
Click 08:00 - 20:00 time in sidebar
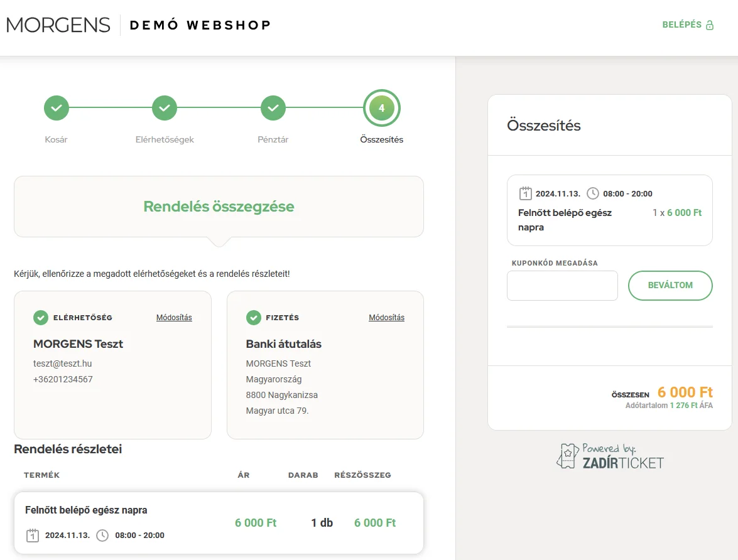628,193
